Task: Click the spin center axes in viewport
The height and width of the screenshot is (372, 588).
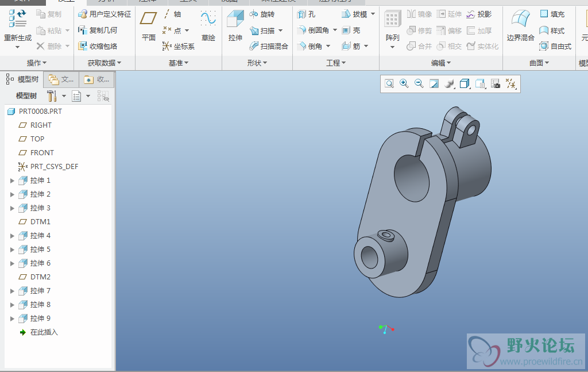Action: pyautogui.click(x=386, y=329)
